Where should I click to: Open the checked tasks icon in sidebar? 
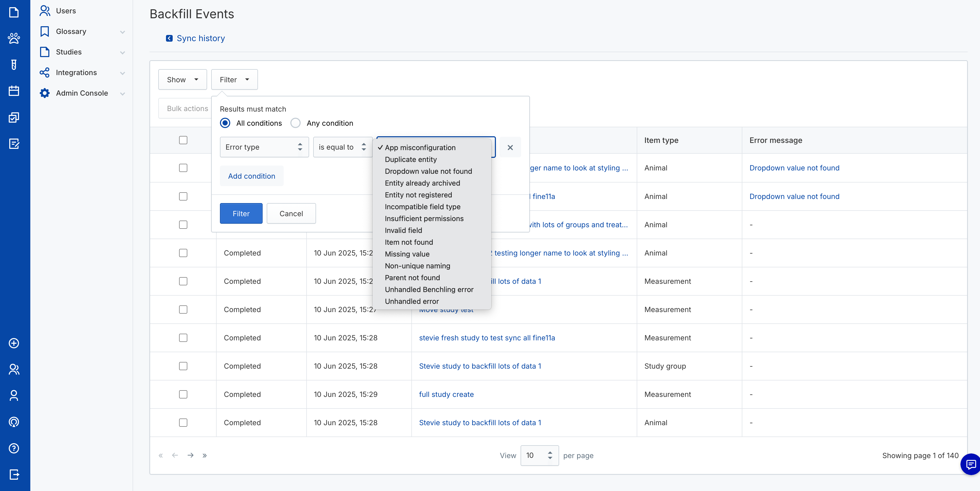pos(14,117)
